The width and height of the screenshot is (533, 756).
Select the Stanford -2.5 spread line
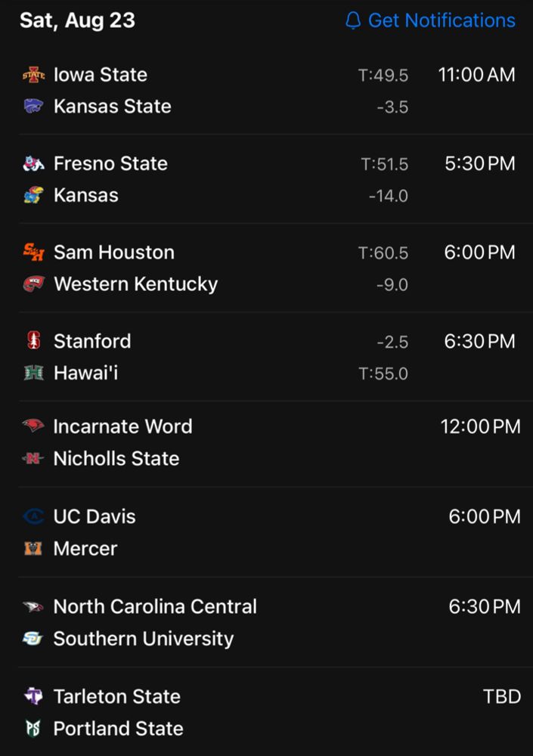tap(392, 340)
